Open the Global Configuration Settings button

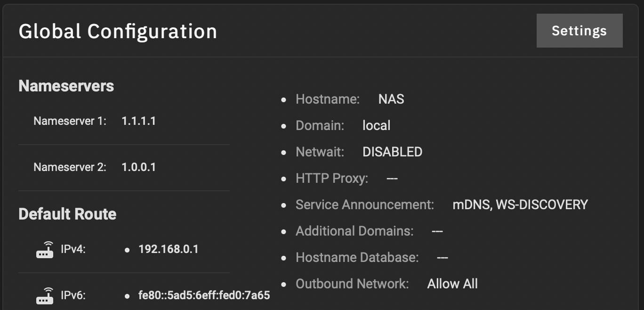580,31
